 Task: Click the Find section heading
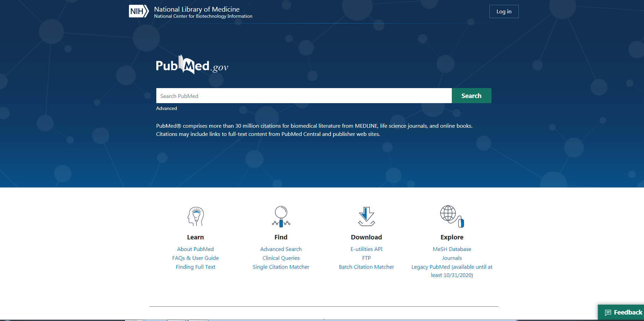(x=281, y=237)
